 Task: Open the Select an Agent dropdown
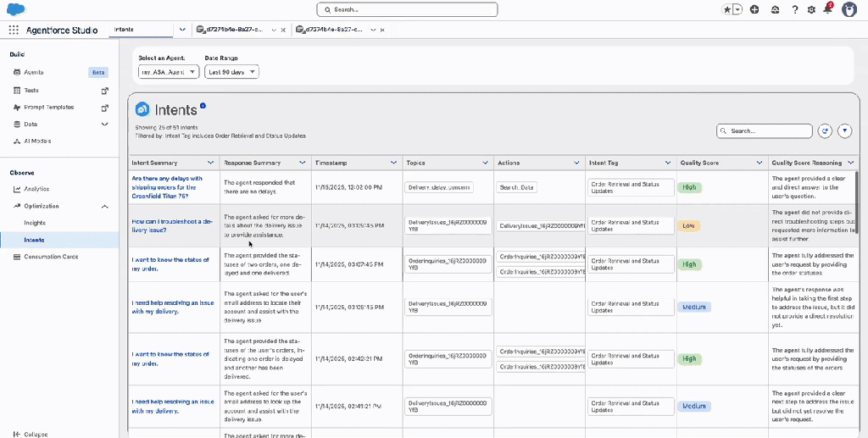169,72
